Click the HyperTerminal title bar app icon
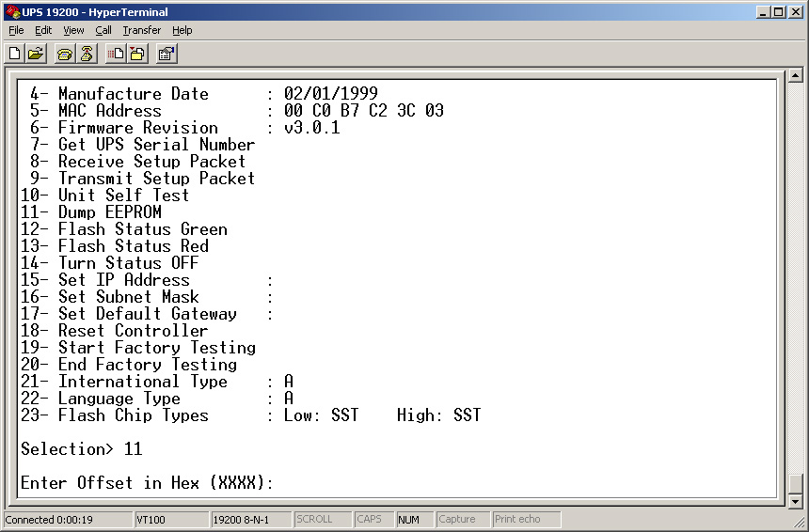Image resolution: width=809 pixels, height=532 pixels. 12,12
